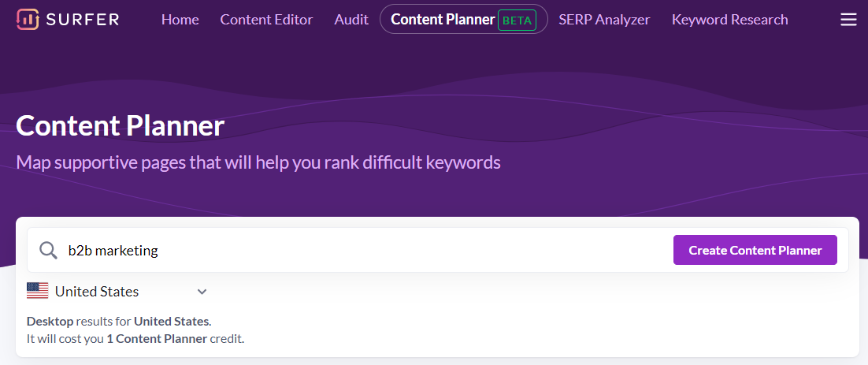Open the Content Editor tab
The image size is (868, 365).
(266, 20)
